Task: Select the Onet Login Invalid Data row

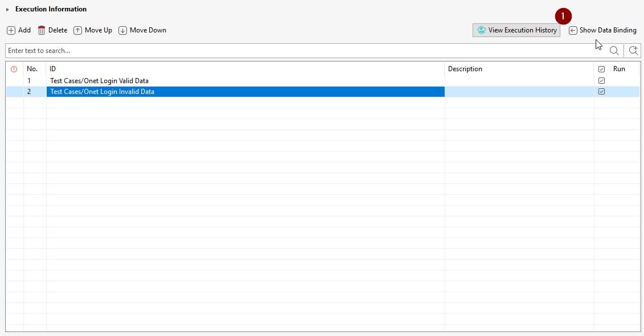Action: pyautogui.click(x=102, y=92)
